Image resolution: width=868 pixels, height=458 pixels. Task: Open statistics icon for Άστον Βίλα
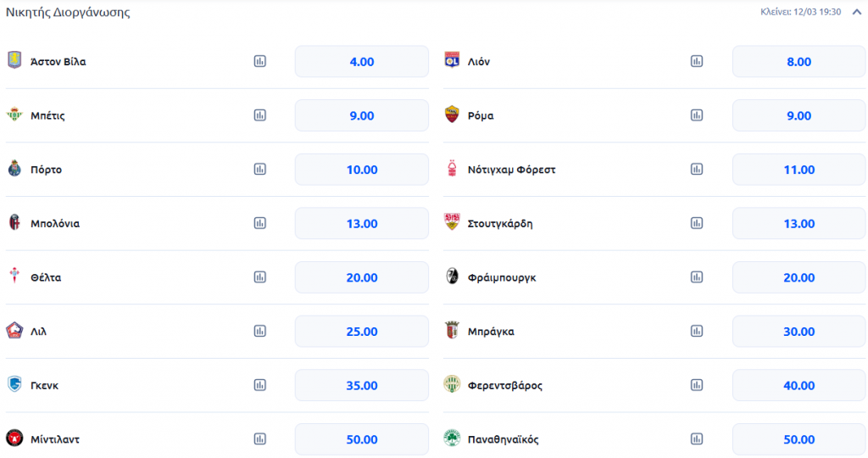click(260, 61)
